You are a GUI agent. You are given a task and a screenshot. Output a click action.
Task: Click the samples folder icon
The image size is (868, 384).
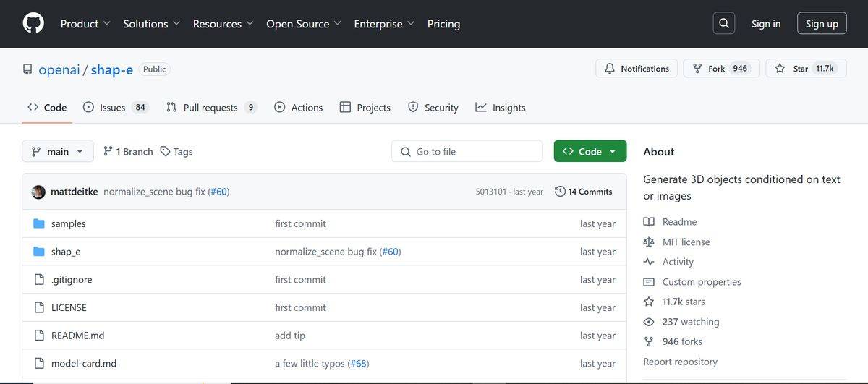point(39,223)
